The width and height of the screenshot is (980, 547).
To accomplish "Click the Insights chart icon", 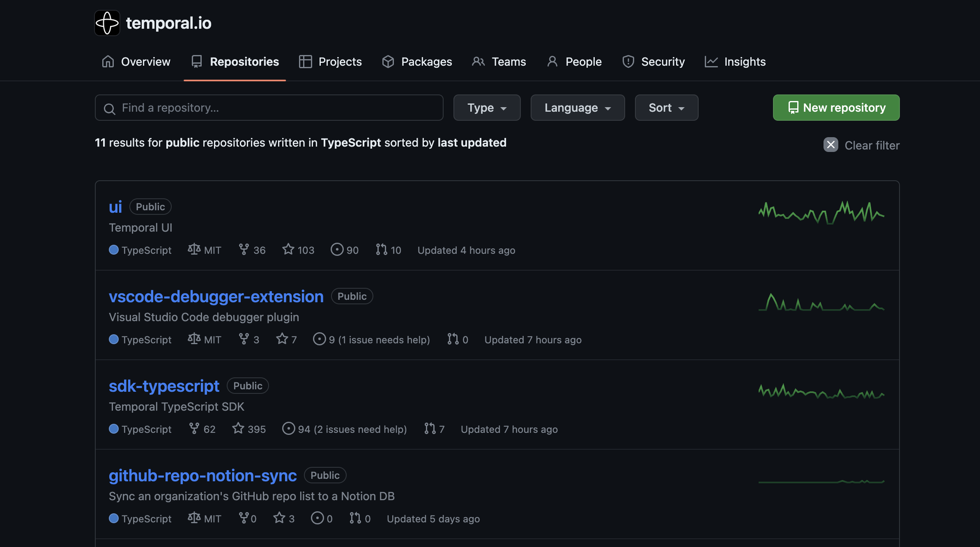I will (711, 61).
